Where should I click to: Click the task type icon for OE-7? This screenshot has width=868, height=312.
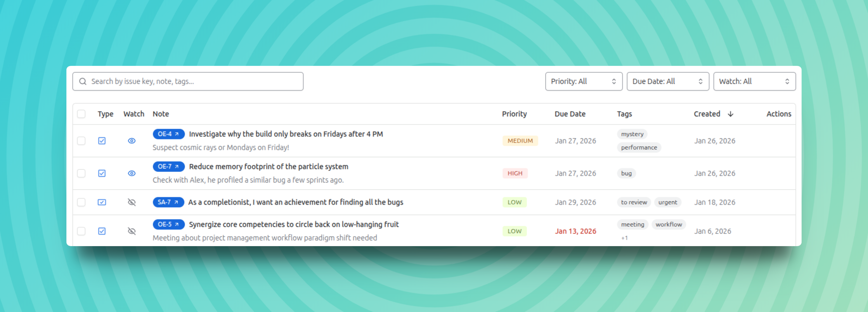[102, 173]
